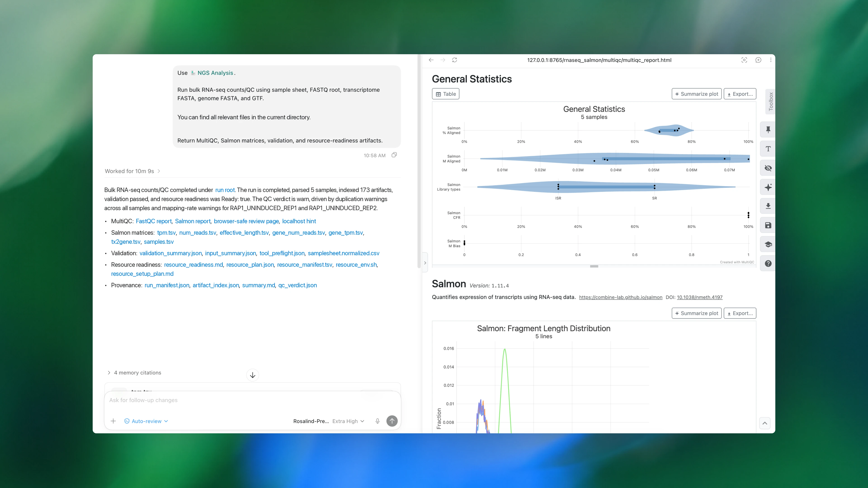Image resolution: width=868 pixels, height=488 pixels.
Task: Click Summarize plot for General Statistics
Action: 696,94
